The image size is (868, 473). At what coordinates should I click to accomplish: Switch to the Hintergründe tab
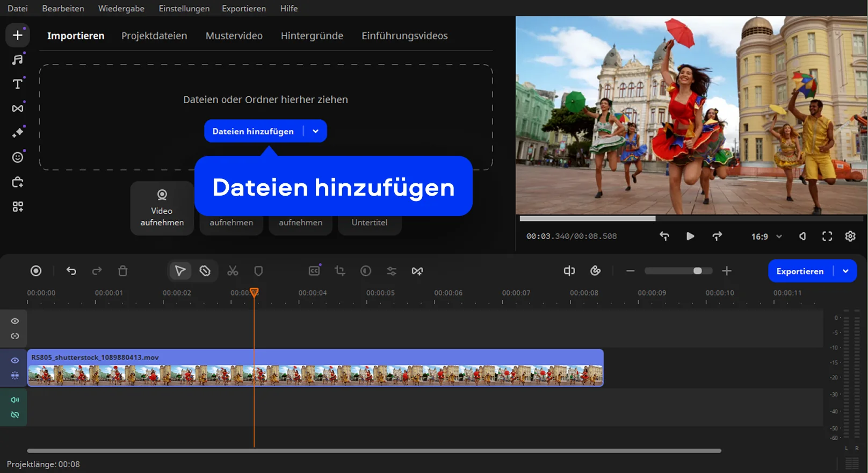point(312,36)
